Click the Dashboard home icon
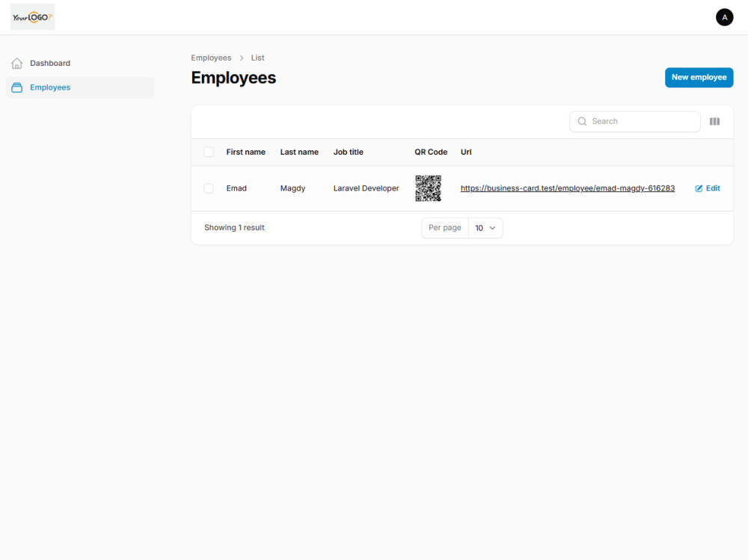This screenshot has height=560, width=748. (16, 63)
